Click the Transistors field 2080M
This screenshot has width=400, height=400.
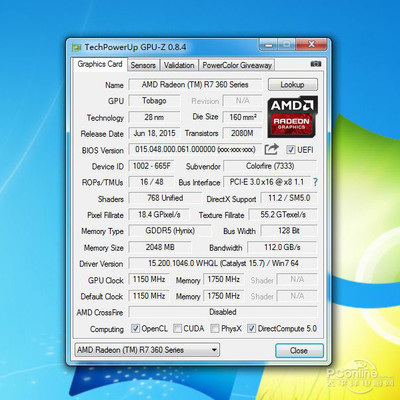242,133
